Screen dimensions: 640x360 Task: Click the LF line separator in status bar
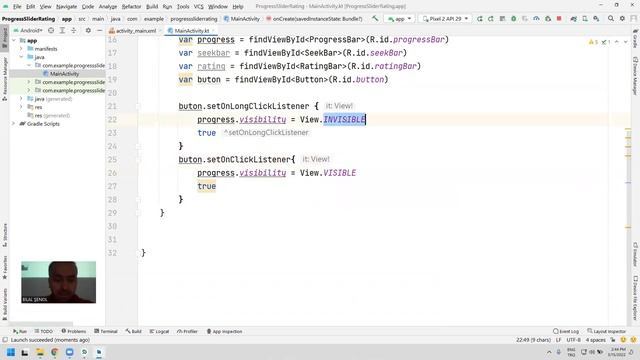pyautogui.click(x=558, y=340)
